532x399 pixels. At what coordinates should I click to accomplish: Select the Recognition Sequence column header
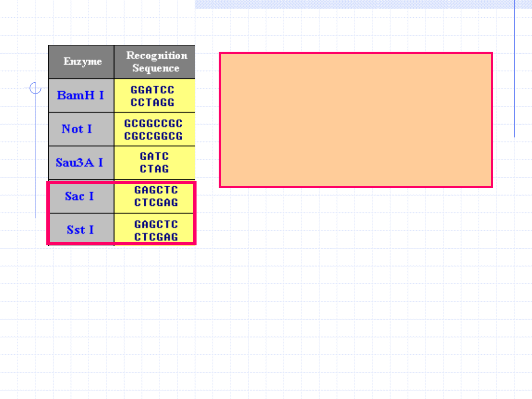click(x=156, y=62)
